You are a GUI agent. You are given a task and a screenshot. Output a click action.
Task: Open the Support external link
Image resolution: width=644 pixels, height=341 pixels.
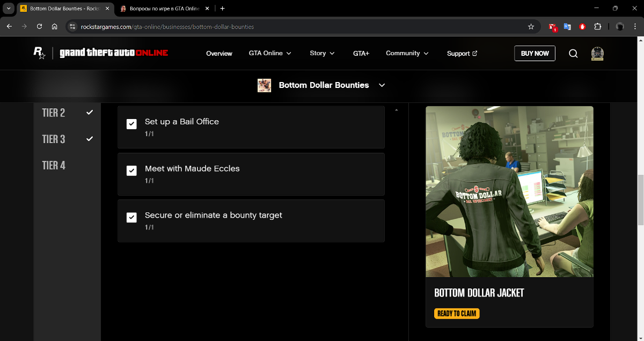(462, 53)
